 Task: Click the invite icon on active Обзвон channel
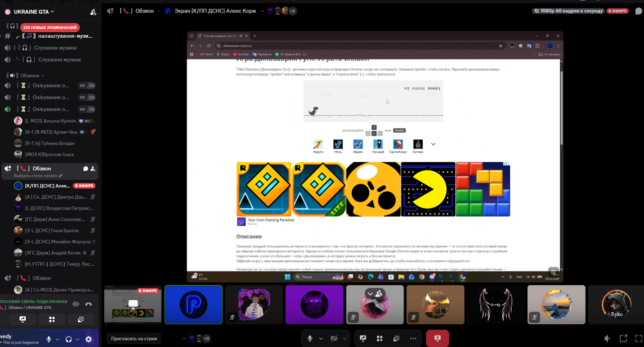click(93, 169)
